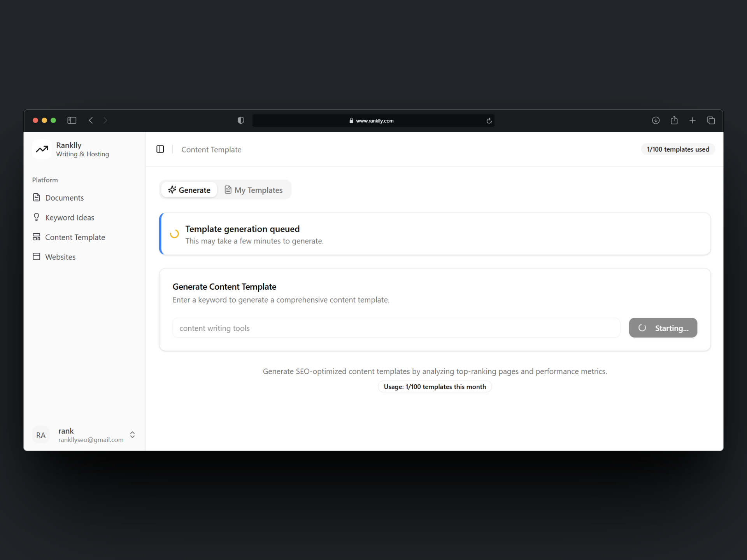747x560 pixels.
Task: Click the keyword input field
Action: [396, 328]
